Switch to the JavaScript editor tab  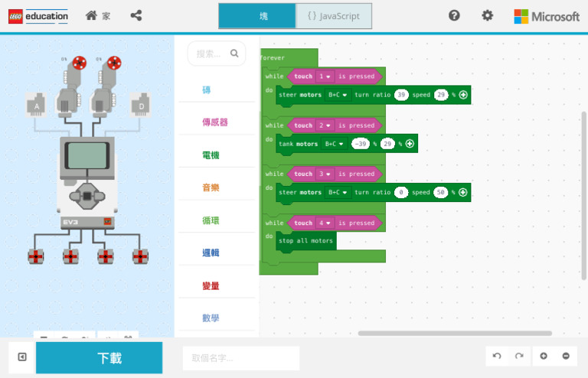coord(334,16)
